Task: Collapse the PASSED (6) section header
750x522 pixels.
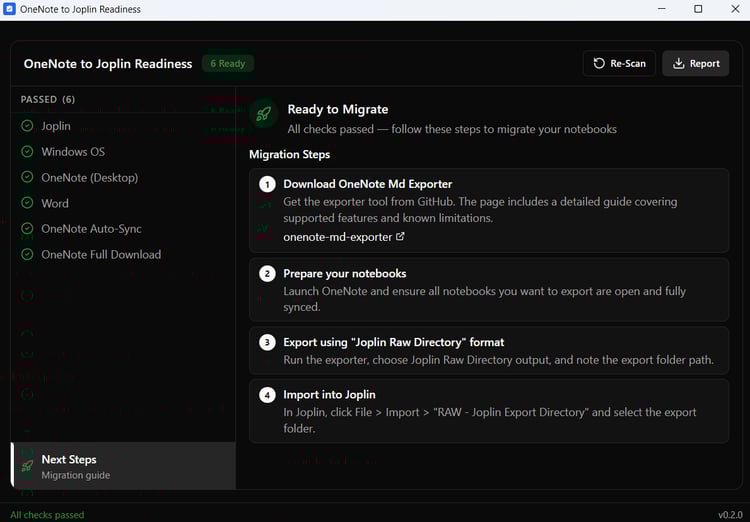Action: click(x=48, y=99)
